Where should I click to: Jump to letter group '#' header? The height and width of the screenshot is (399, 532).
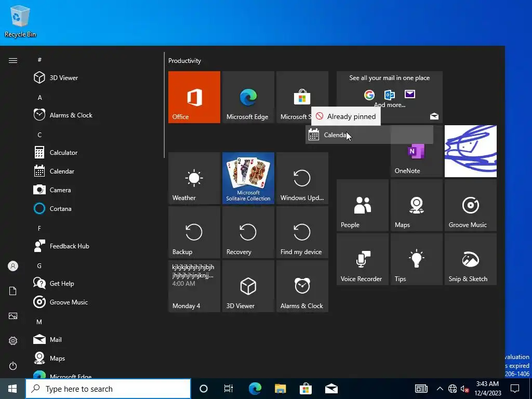click(x=39, y=60)
